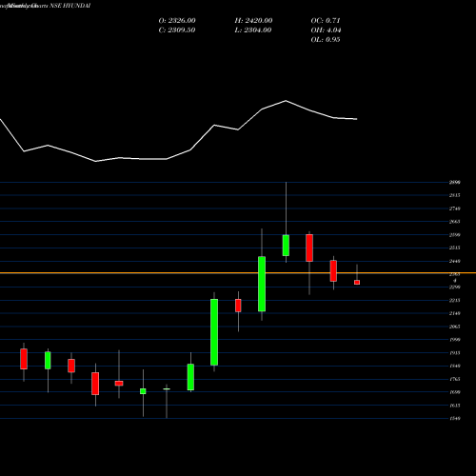Click the 2149 price axis label
Image resolution: width=476 pixels, height=476 pixels.
(x=454, y=313)
